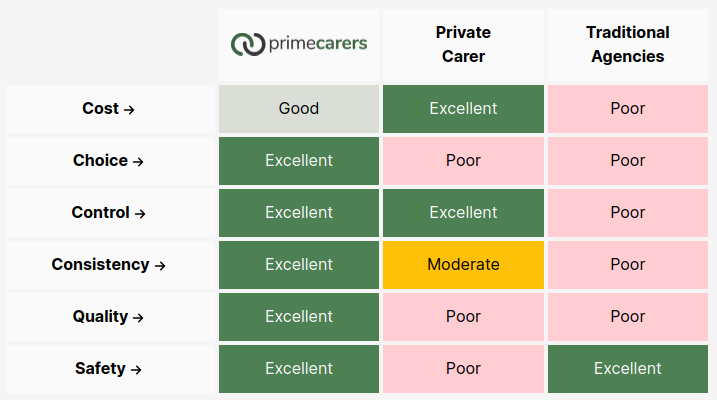This screenshot has width=717, height=400.
Task: Click the Choice row label
Action: pos(100,161)
